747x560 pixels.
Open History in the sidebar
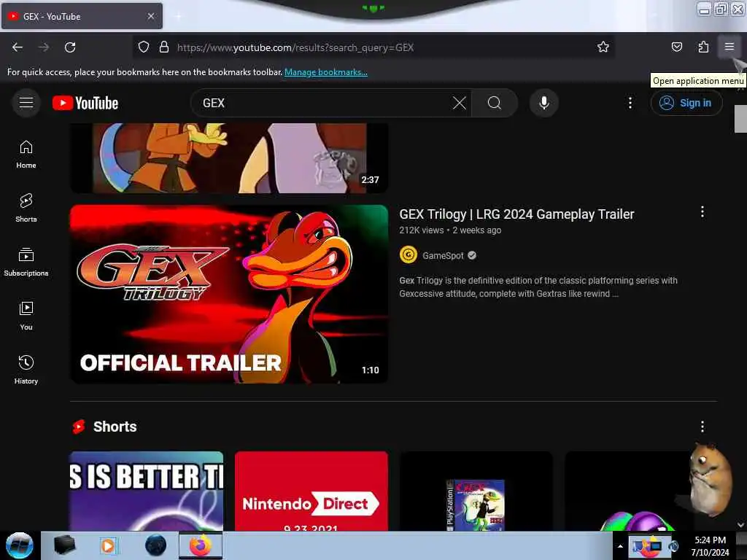point(26,370)
